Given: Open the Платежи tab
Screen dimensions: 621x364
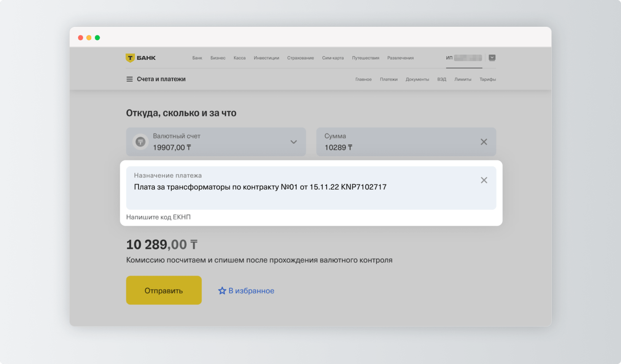Looking at the screenshot, I should tap(389, 79).
